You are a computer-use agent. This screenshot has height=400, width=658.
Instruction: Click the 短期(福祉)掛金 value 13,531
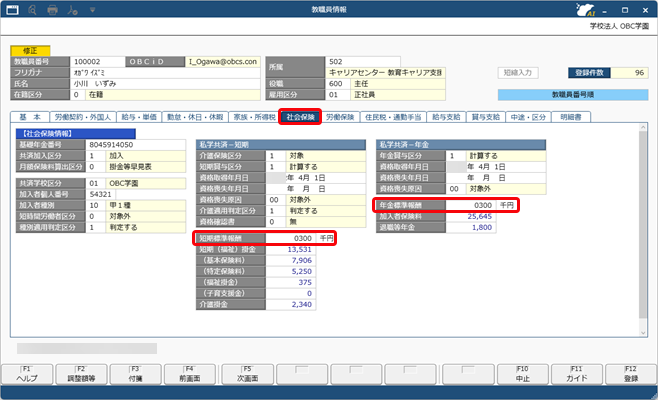pyautogui.click(x=291, y=249)
